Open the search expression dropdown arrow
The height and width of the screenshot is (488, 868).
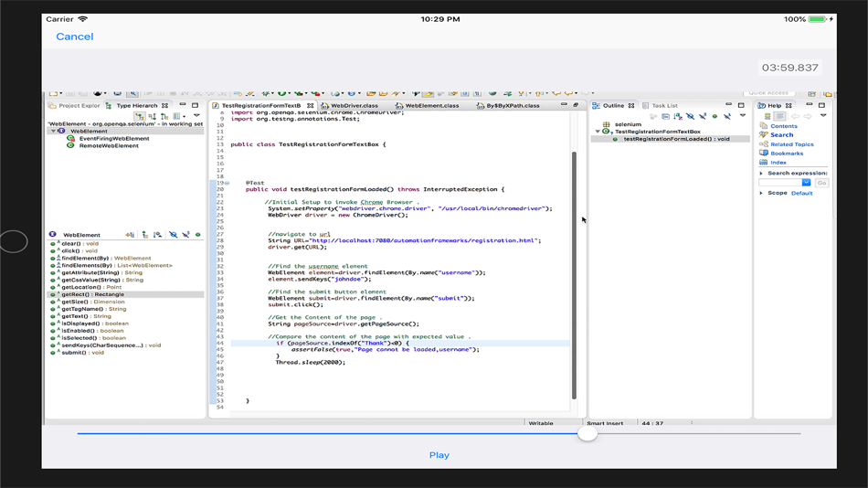tap(806, 183)
